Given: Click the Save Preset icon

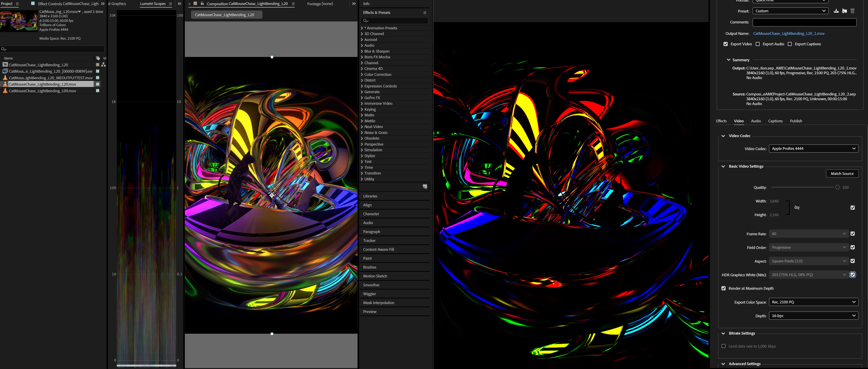Looking at the screenshot, I should click(836, 11).
